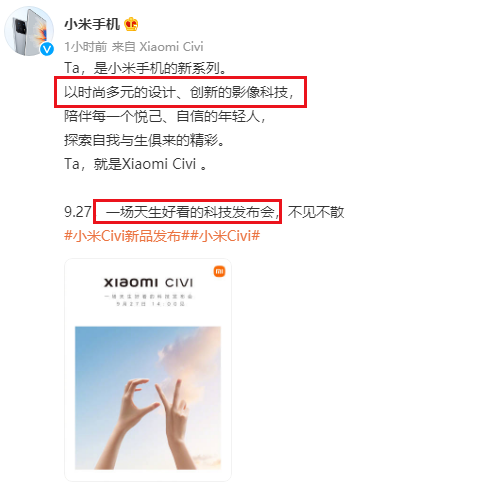
Task: Click the 探索自我与生俱来的精彩 line
Action: (x=144, y=140)
